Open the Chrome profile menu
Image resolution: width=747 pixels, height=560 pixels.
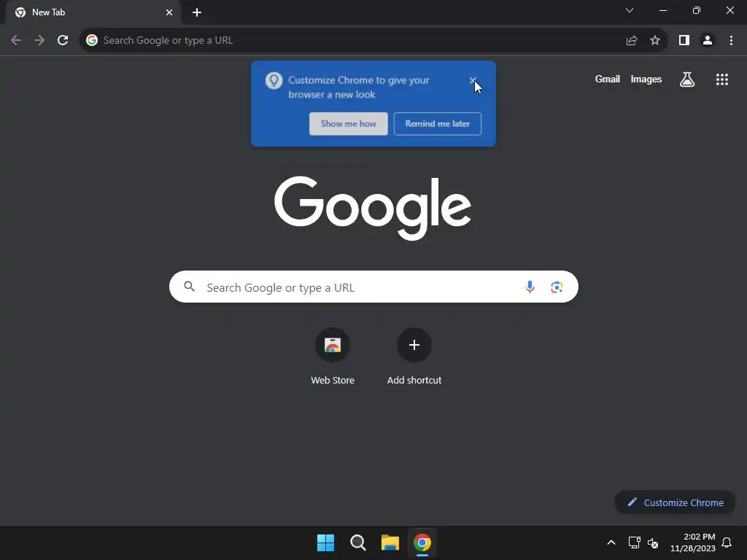[708, 41]
